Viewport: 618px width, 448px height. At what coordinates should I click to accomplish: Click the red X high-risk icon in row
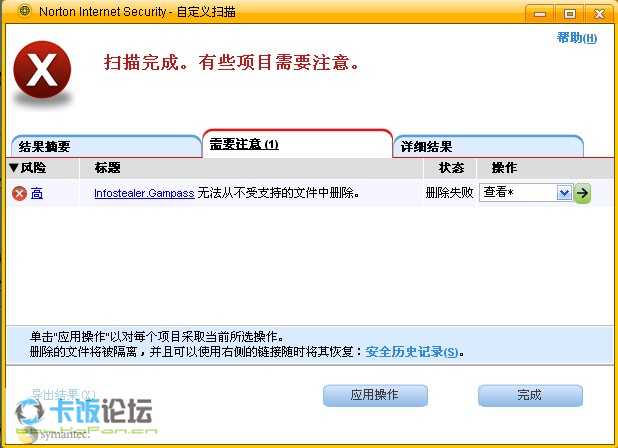pos(19,193)
